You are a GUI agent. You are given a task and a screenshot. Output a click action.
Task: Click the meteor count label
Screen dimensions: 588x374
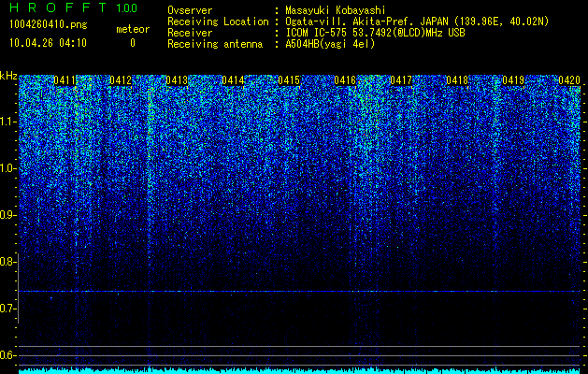point(133,29)
